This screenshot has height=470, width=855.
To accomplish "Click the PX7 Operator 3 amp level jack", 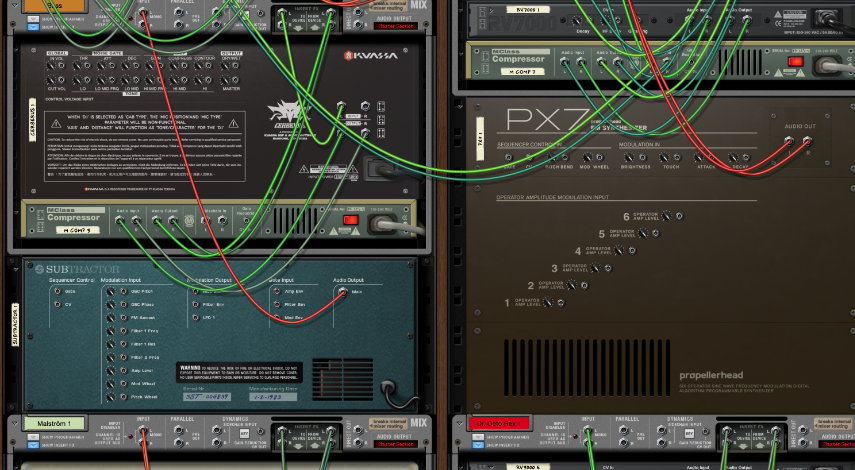I will coord(608,268).
